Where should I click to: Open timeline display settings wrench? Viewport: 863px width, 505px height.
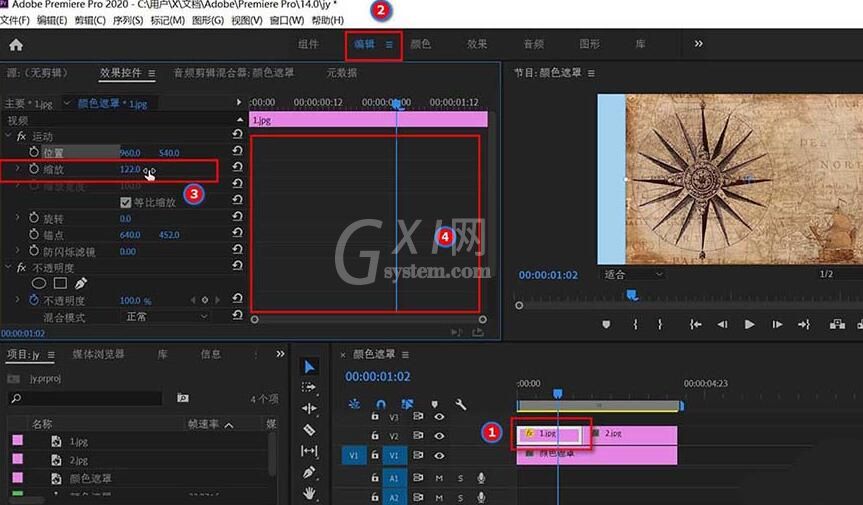pyautogui.click(x=461, y=405)
